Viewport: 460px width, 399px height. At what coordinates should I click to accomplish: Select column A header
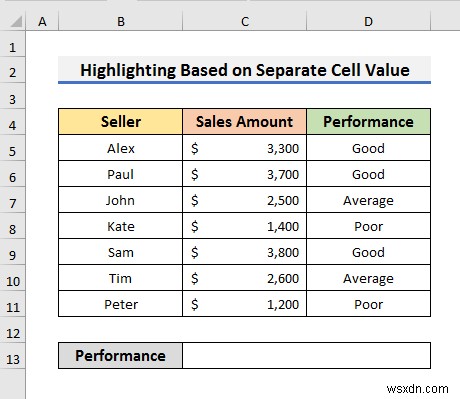[x=42, y=22]
